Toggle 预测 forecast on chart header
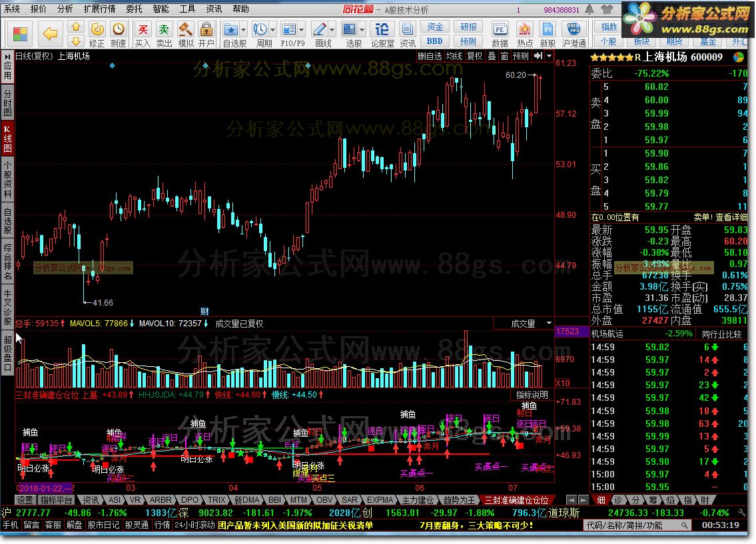Image resolution: width=756 pixels, height=544 pixels. (521, 57)
